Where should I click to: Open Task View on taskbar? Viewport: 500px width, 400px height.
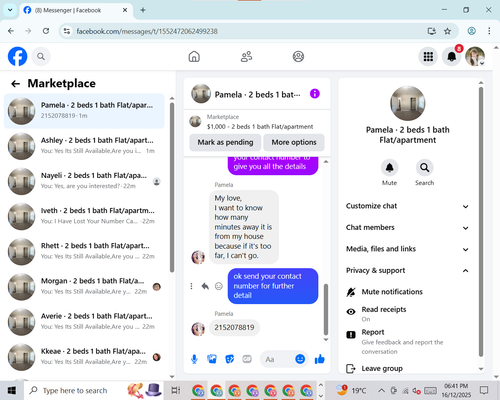(175, 390)
